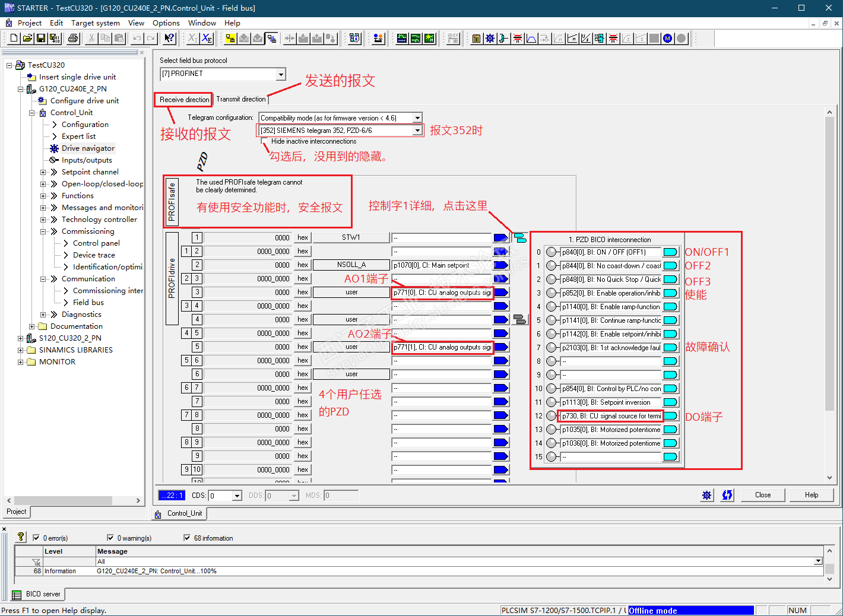This screenshot has width=843, height=616.
Task: Click the Help button
Action: click(812, 495)
